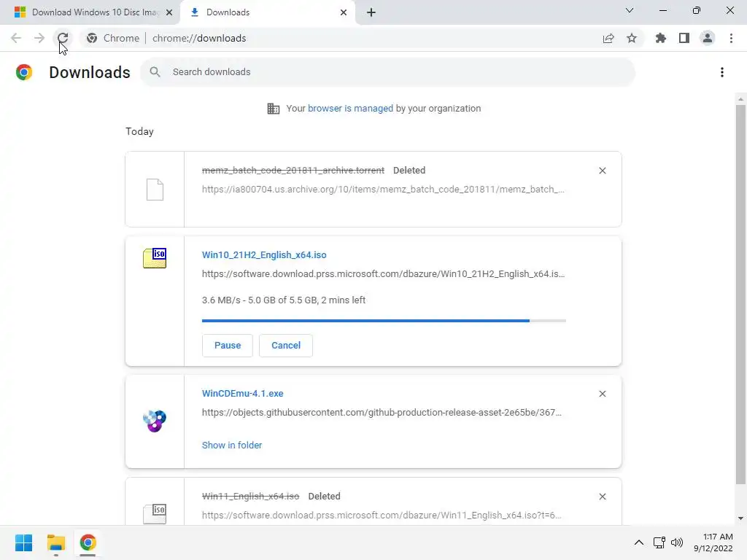
Task: Click the browser forward arrow
Action: tap(39, 38)
